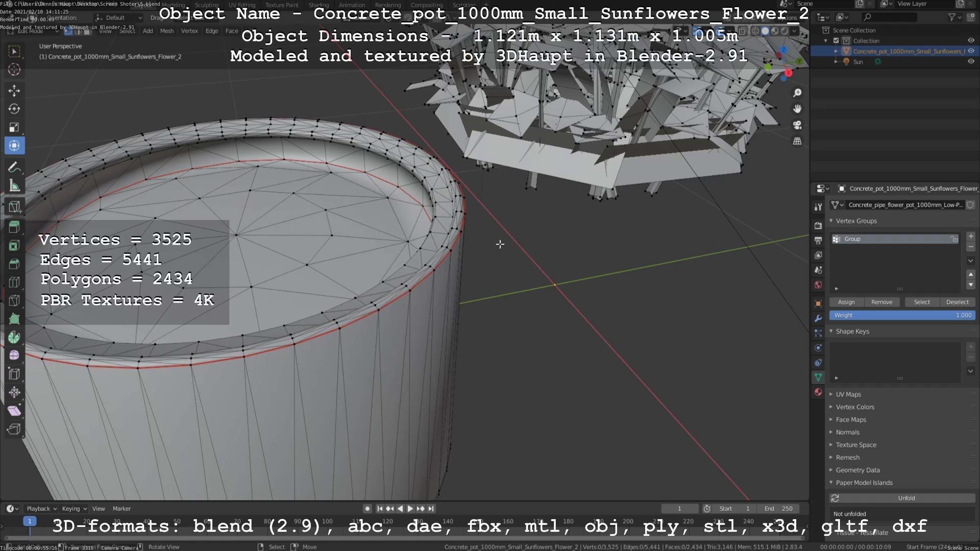Play the animation forward
This screenshot has height=551, width=980.
(410, 509)
